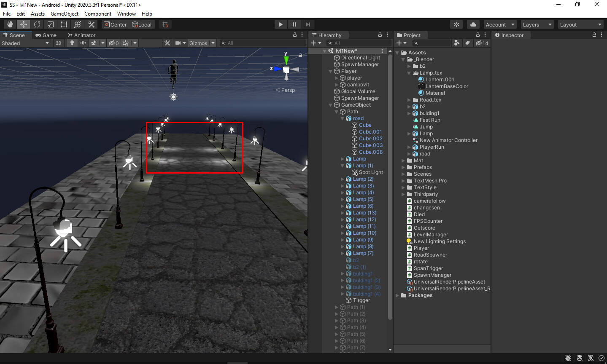The image size is (607, 364).
Task: Toggle scene audio speaker
Action: coord(83,43)
